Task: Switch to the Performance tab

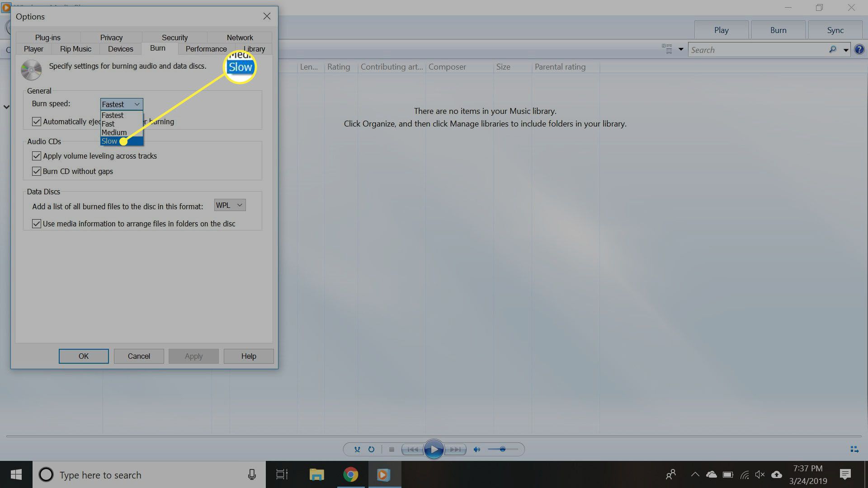Action: [x=206, y=48]
